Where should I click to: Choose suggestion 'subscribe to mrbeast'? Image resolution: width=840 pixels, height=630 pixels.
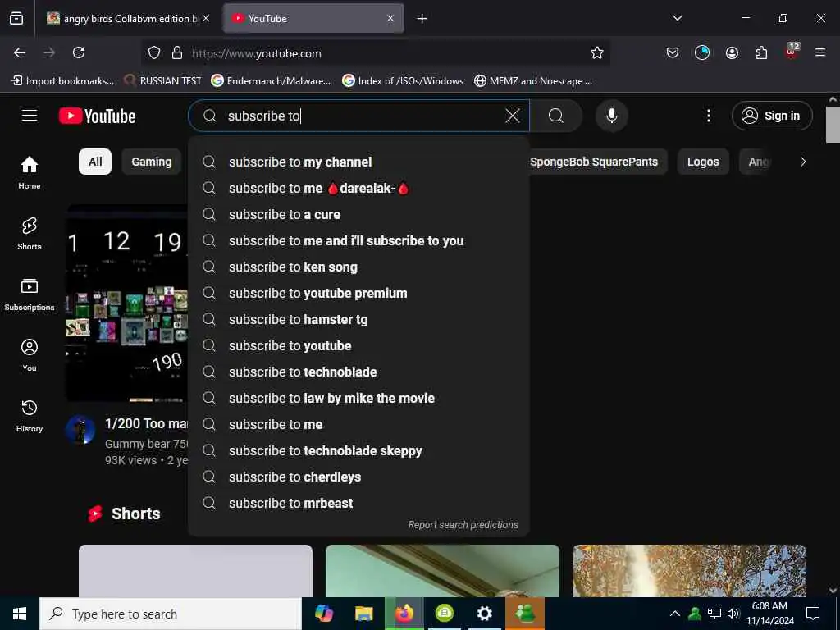(x=358, y=503)
